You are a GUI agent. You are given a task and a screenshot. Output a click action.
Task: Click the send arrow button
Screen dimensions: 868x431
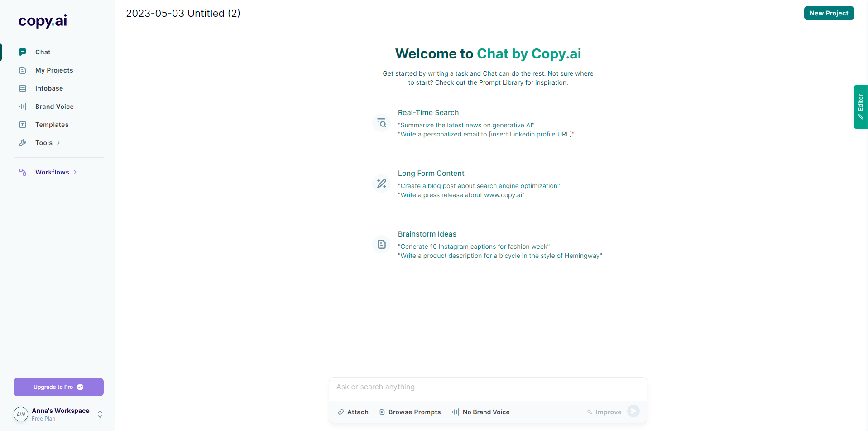[633, 411]
